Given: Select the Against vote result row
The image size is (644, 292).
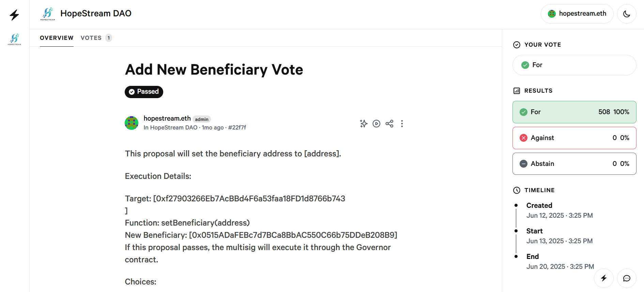Looking at the screenshot, I should (x=574, y=138).
